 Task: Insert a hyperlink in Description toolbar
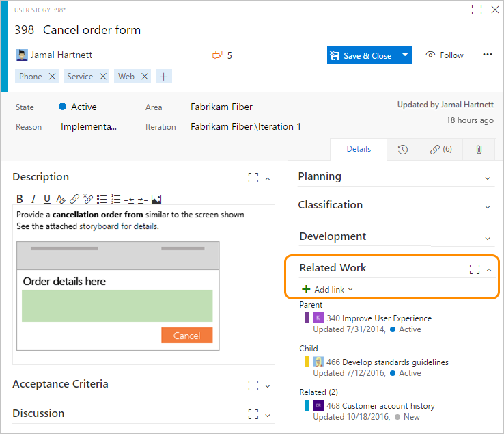[x=74, y=199]
